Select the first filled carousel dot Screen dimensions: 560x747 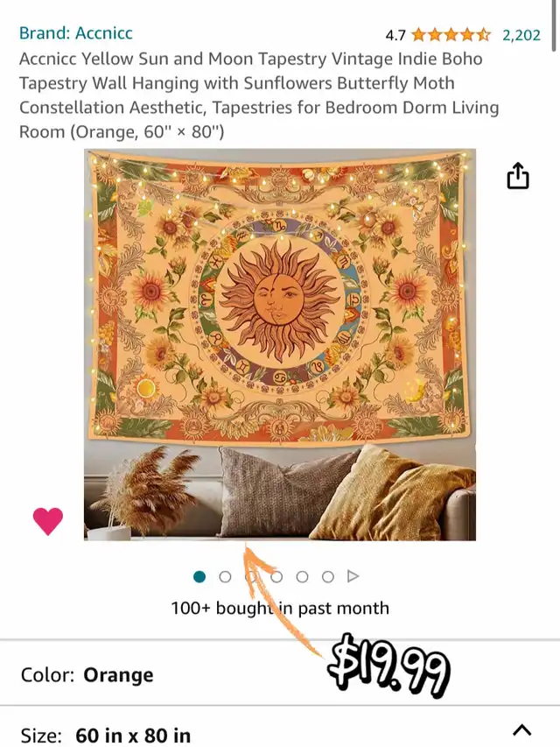(x=199, y=577)
